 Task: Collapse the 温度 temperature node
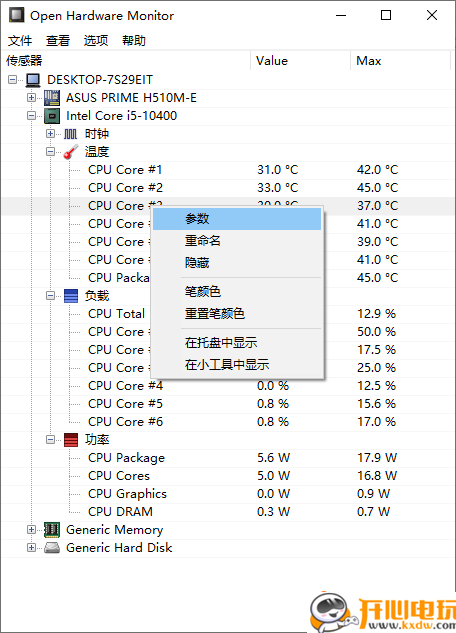tap(50, 152)
